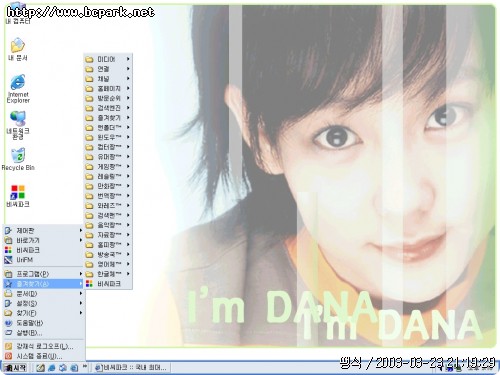Click the 비씨파크 icon ending the favorites submenu
The width and height of the screenshot is (500, 375).
[x=89, y=284]
